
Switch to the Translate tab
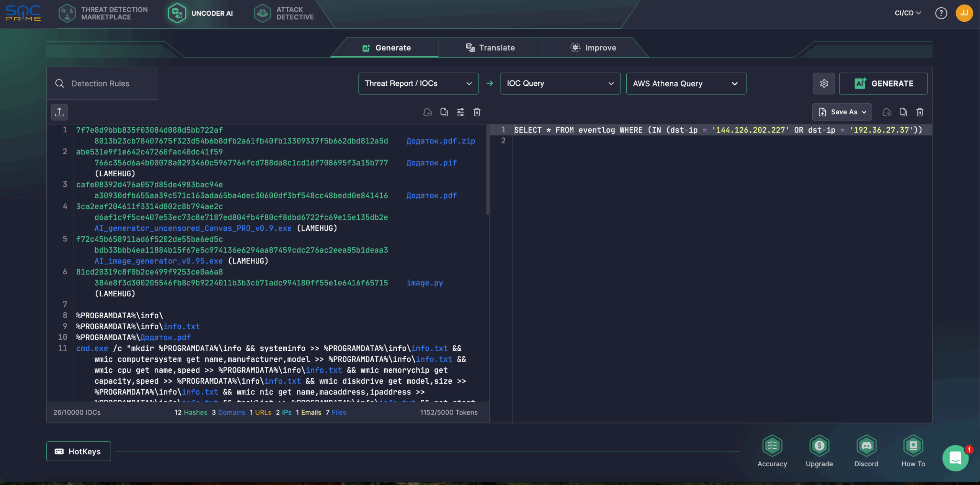pos(490,48)
